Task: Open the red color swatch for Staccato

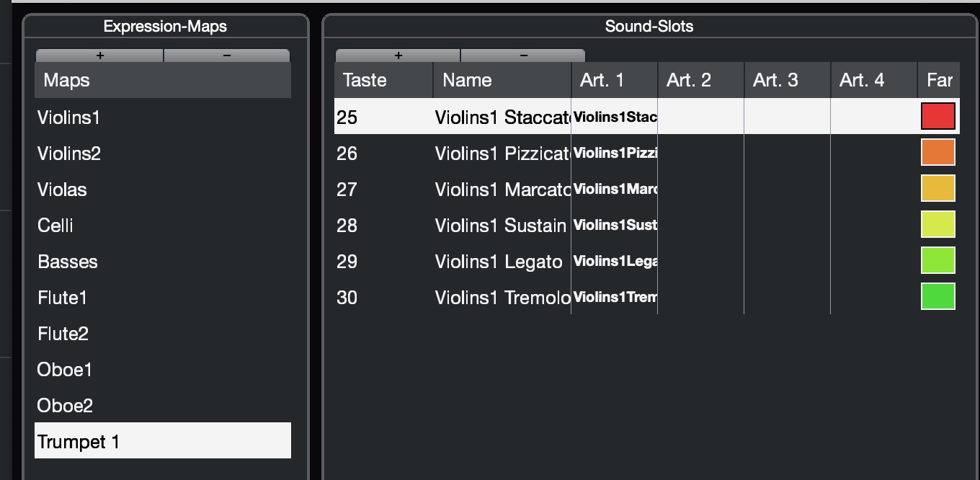Action: pyautogui.click(x=937, y=116)
